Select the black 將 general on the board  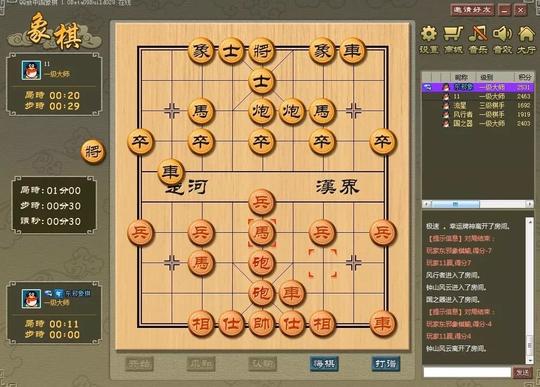261,51
